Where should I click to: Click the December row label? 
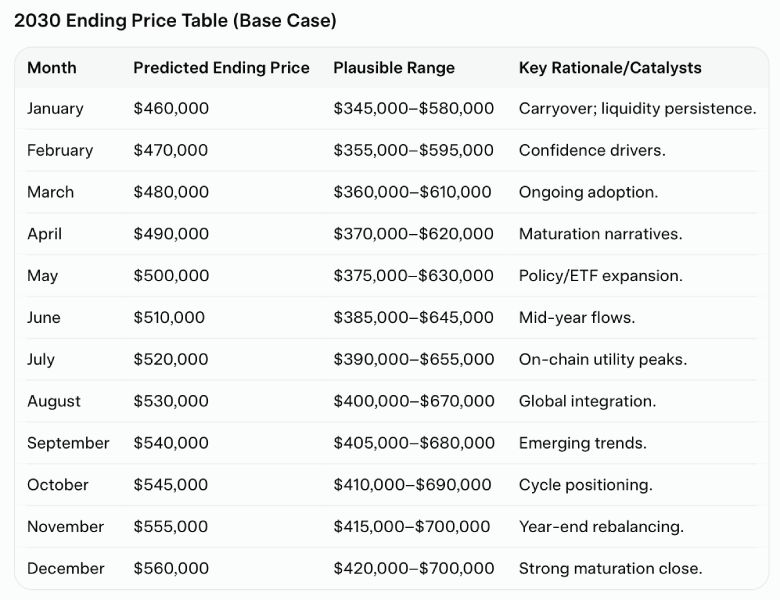click(66, 568)
